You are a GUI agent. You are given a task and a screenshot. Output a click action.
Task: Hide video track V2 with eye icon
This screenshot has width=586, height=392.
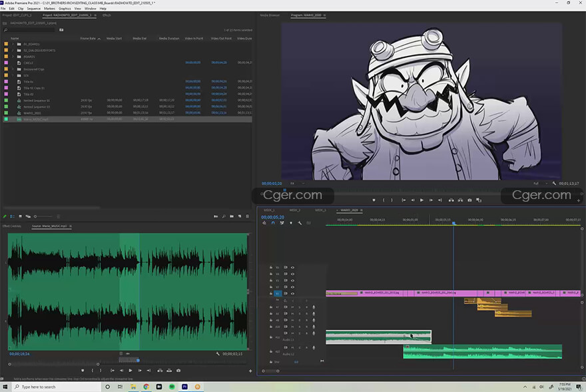pos(292,287)
